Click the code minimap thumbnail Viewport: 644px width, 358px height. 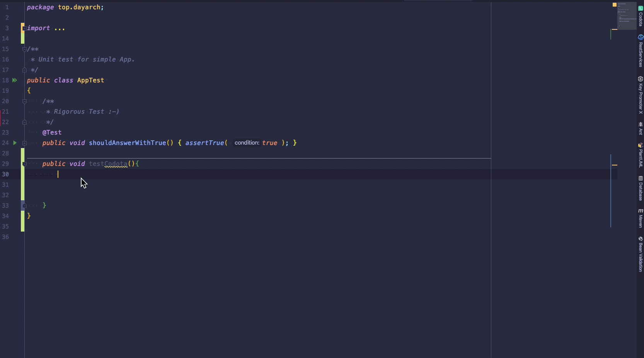click(627, 16)
